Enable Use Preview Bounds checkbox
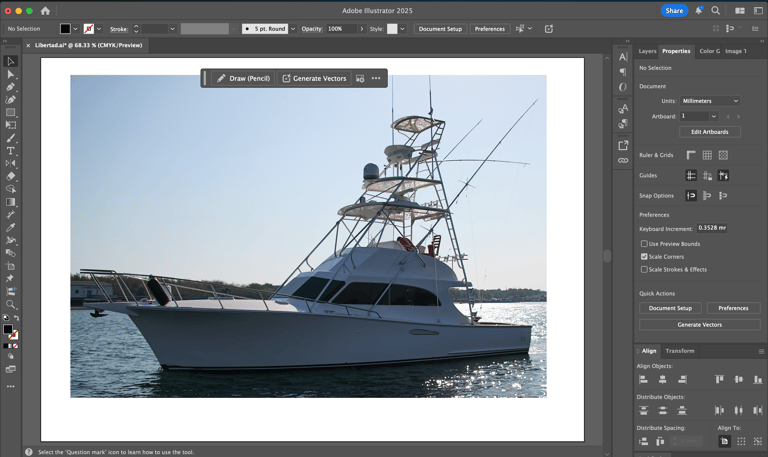This screenshot has width=768, height=457. pyautogui.click(x=644, y=243)
